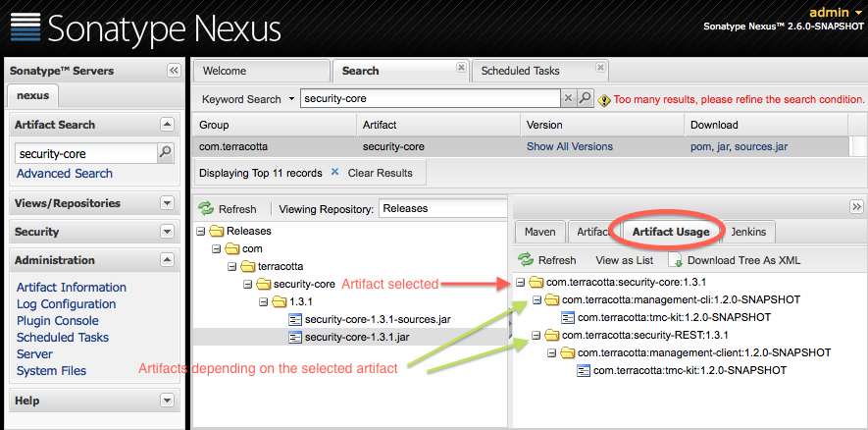868x430 pixels.
Task: Open the Maven detail tab
Action: tap(539, 232)
